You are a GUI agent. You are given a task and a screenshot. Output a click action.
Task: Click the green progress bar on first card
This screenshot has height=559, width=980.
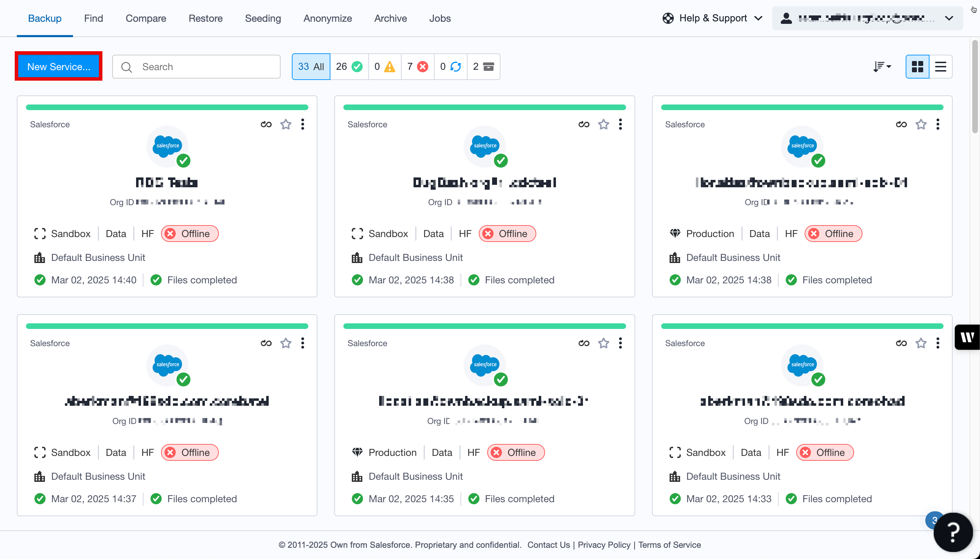click(167, 108)
